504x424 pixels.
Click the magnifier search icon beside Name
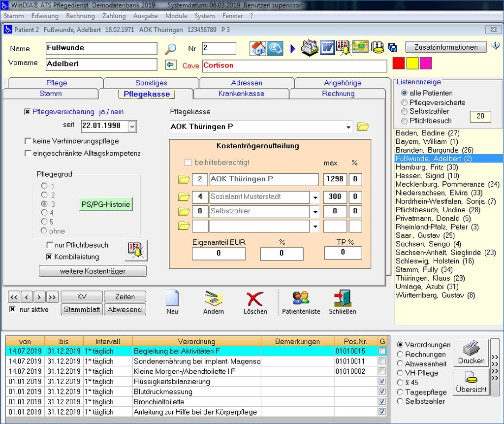click(170, 49)
